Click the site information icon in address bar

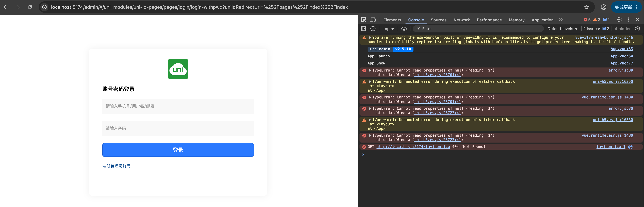click(45, 7)
